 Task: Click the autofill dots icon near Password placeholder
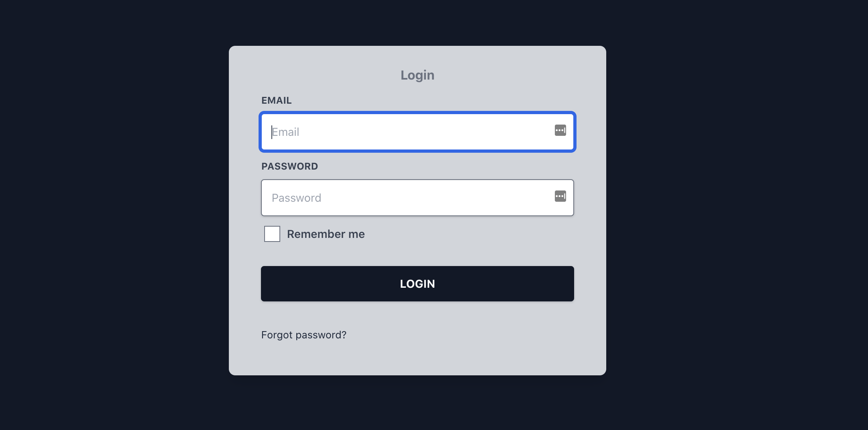[x=560, y=197]
